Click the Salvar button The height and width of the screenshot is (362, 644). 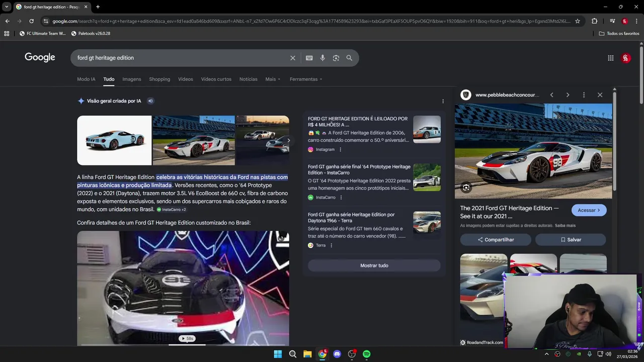(x=571, y=240)
